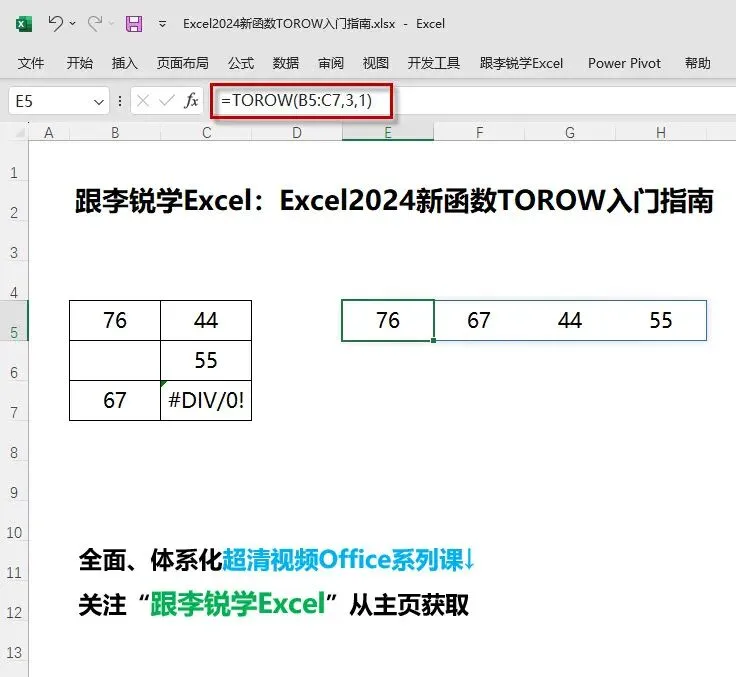Viewport: 736px width, 677px height.
Task: Select cell G5 containing 44
Action: tap(570, 320)
